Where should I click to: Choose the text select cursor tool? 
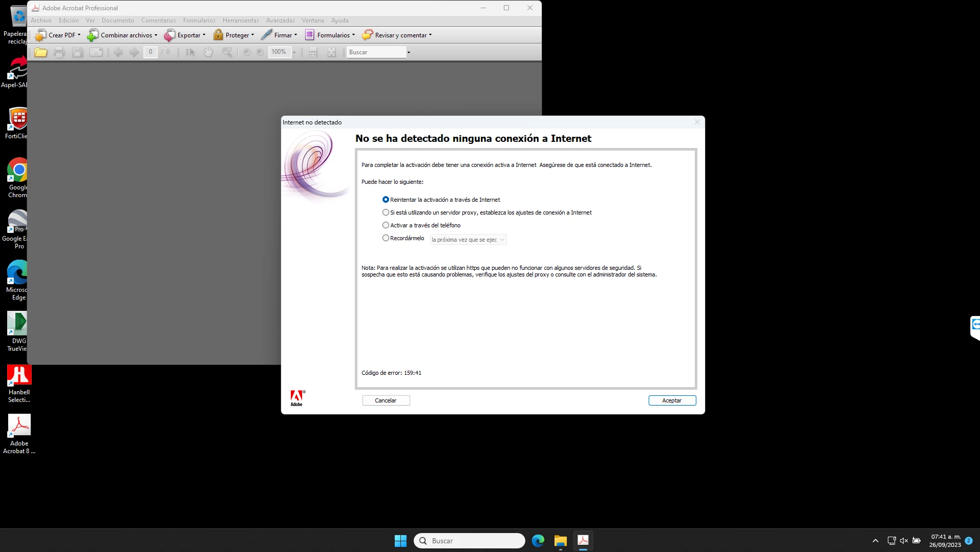tap(190, 52)
